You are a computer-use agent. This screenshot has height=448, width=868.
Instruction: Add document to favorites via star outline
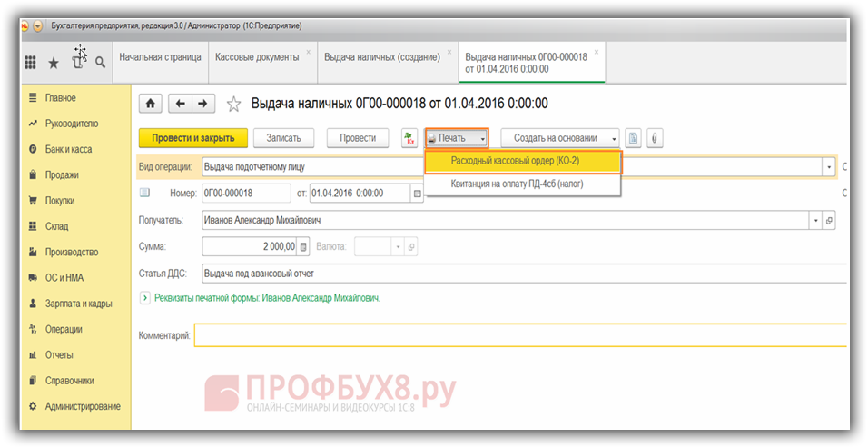(233, 105)
